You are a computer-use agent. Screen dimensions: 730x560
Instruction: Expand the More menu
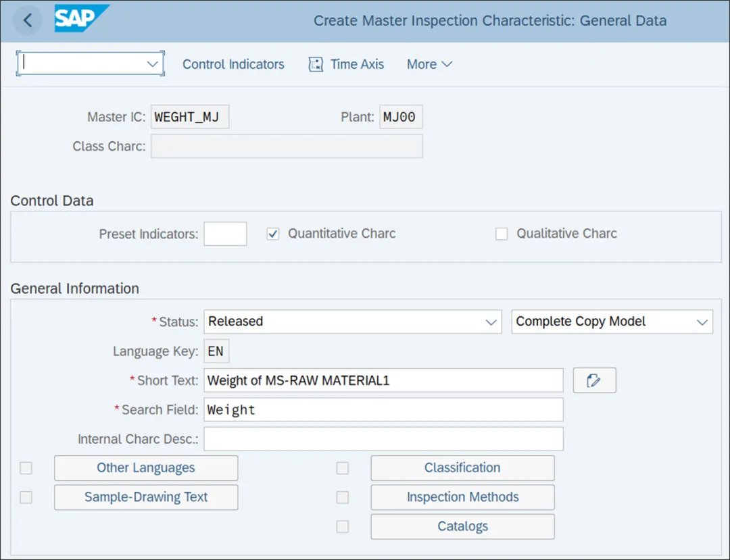(x=429, y=64)
